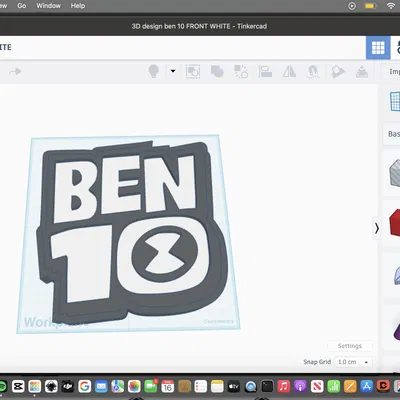
Task: Select the Align tool icon
Action: pos(265,72)
